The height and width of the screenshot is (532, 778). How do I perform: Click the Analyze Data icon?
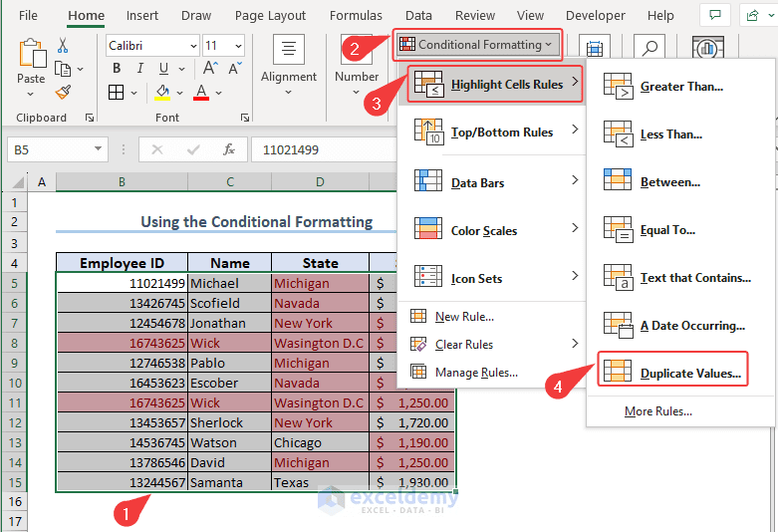pos(708,48)
